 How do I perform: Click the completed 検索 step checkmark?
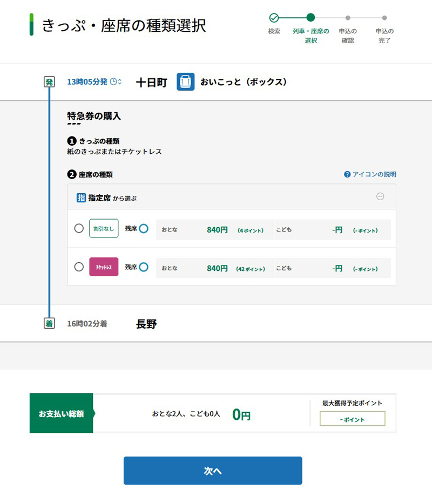[x=274, y=18]
